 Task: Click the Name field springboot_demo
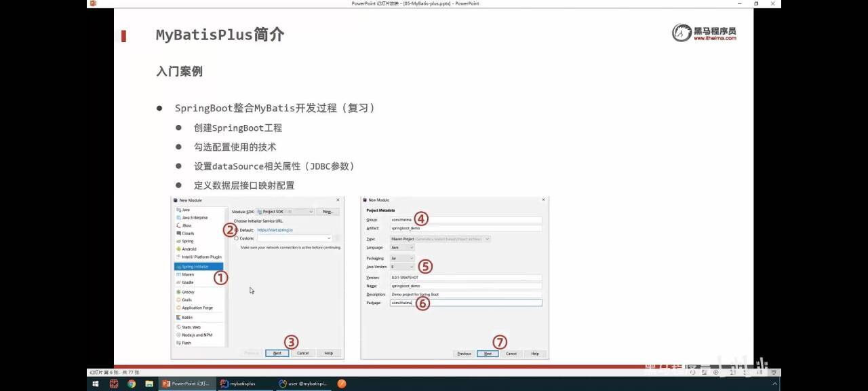tap(466, 286)
